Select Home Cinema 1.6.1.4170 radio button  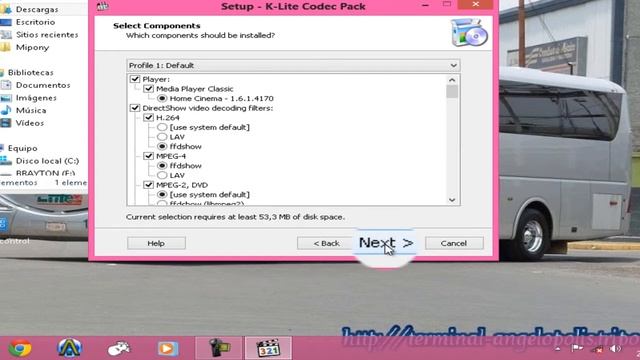(x=162, y=98)
